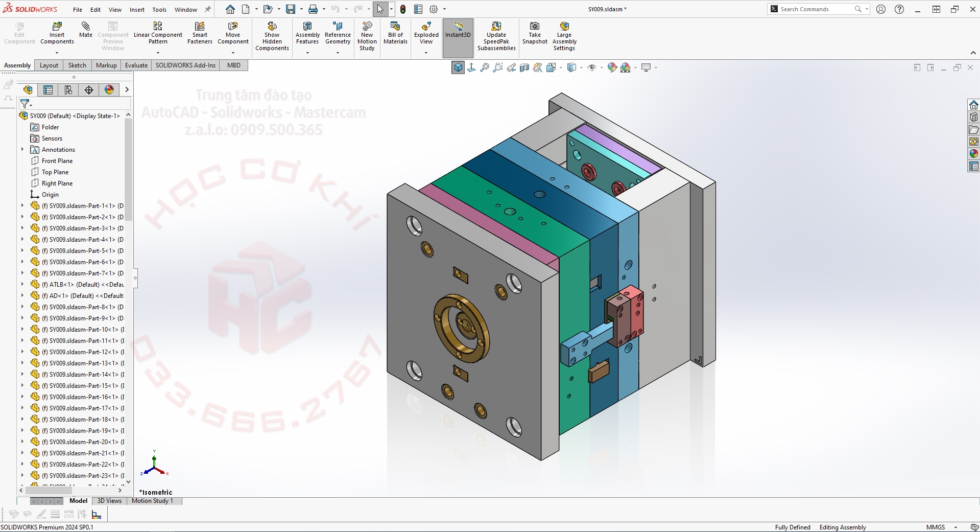Open the FeatureManager Design Tree tab
The image size is (980, 532).
[x=28, y=90]
